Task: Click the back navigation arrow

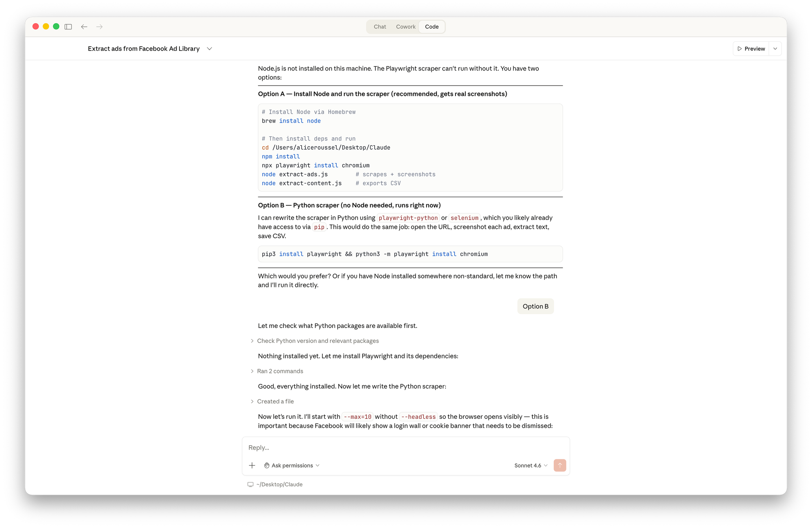Action: coord(84,27)
